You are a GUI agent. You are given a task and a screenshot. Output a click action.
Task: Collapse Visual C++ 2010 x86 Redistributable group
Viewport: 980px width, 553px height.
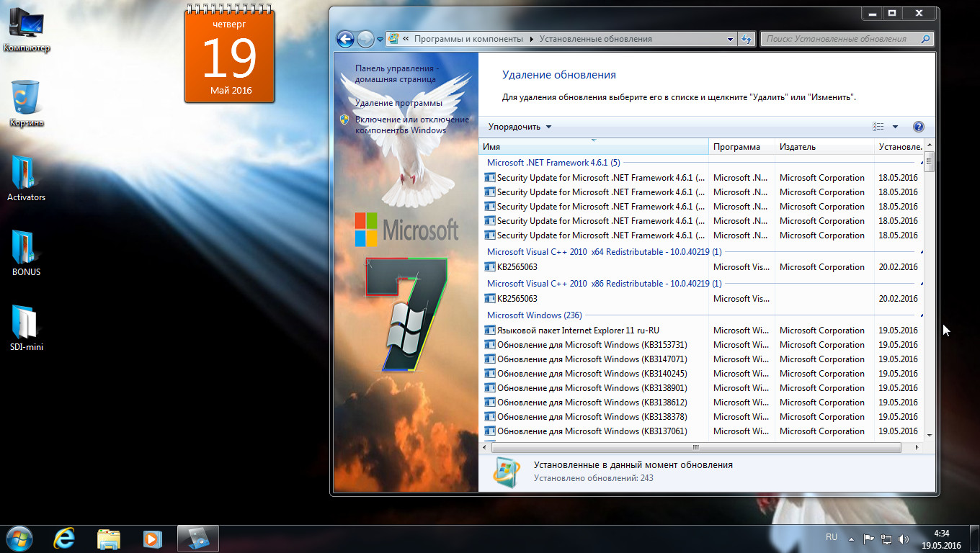(x=922, y=284)
